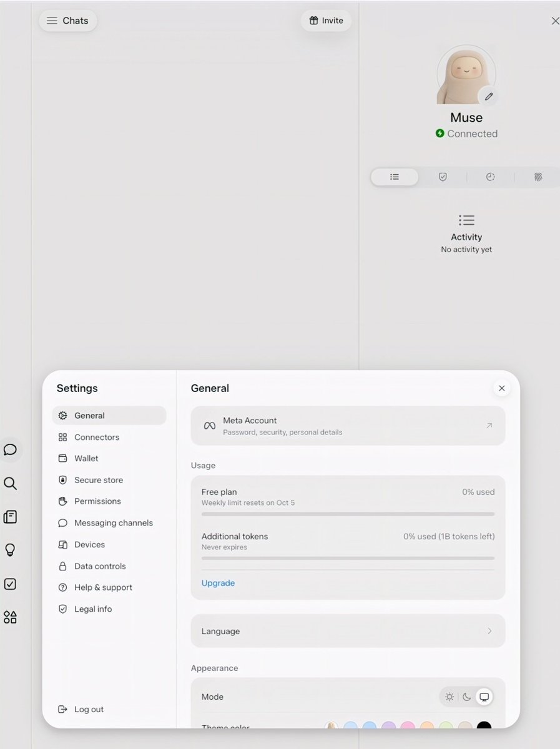Viewport: 560px width, 749px height.
Task: Click the Connectors grid icon in Settings
Action: [x=62, y=437]
